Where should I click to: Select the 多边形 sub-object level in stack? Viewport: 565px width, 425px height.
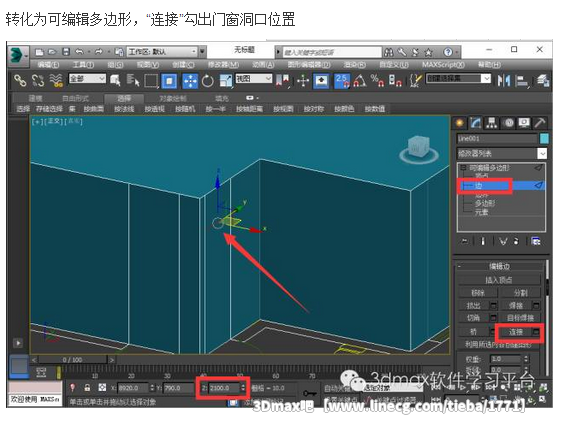(x=484, y=204)
